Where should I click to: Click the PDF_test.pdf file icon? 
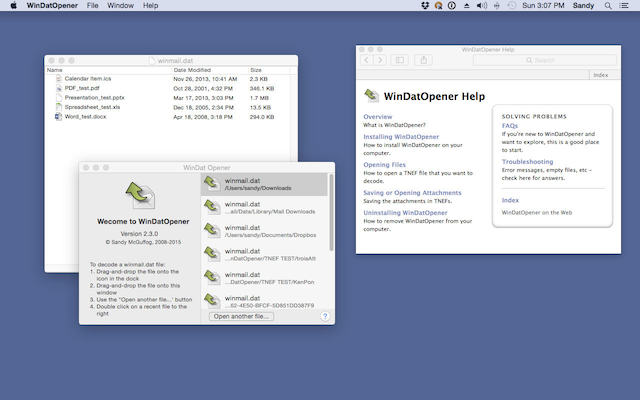58,88
